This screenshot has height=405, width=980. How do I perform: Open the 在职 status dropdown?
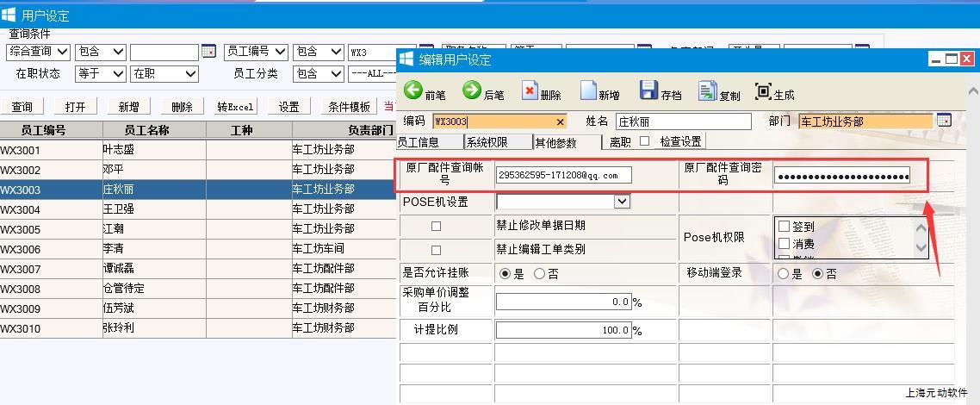pyautogui.click(x=190, y=74)
